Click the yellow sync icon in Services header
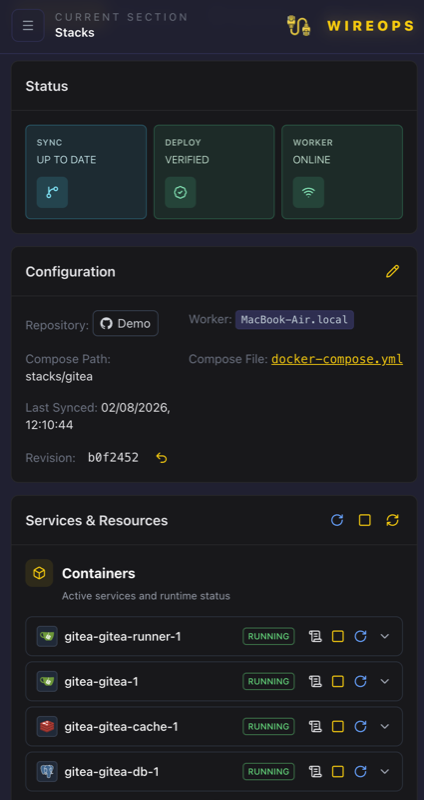Viewport: 424px width, 800px height. (392, 520)
